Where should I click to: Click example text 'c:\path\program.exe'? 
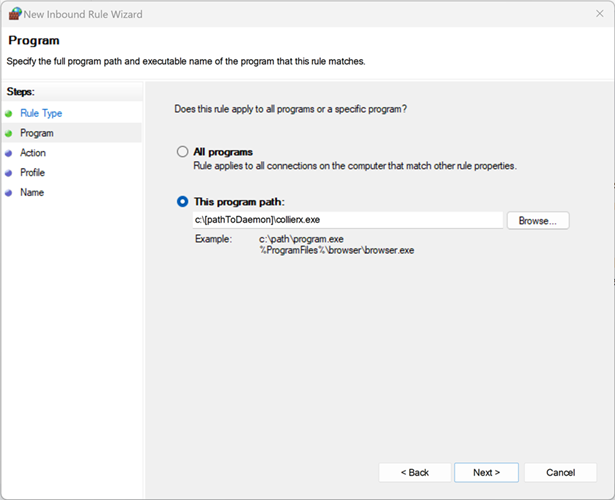301,239
